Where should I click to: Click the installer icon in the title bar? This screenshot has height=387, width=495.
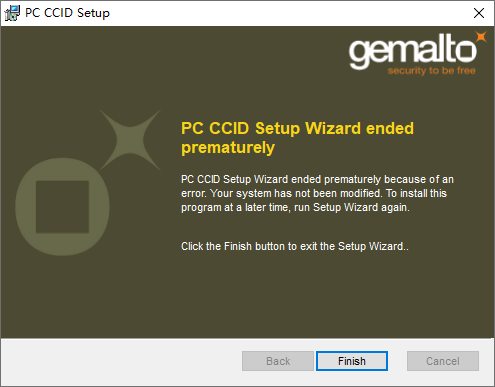[12, 13]
